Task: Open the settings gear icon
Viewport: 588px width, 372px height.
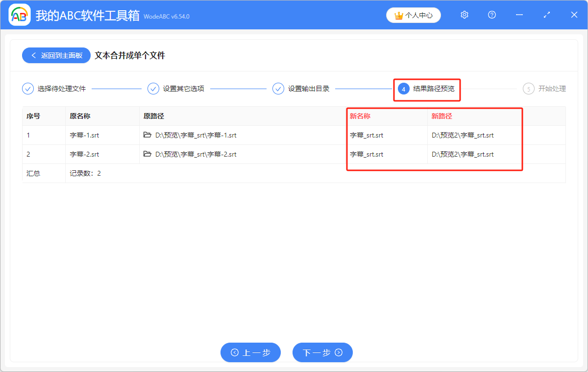Action: [x=464, y=15]
